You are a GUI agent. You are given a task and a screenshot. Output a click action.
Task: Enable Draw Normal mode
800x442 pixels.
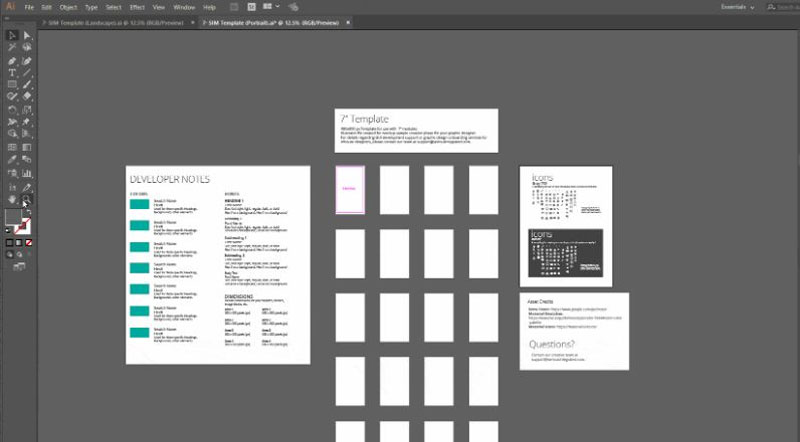[x=9, y=254]
